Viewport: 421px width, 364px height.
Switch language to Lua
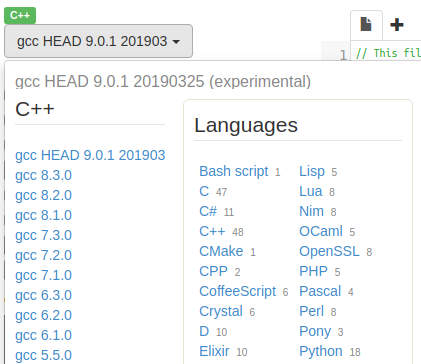click(311, 191)
